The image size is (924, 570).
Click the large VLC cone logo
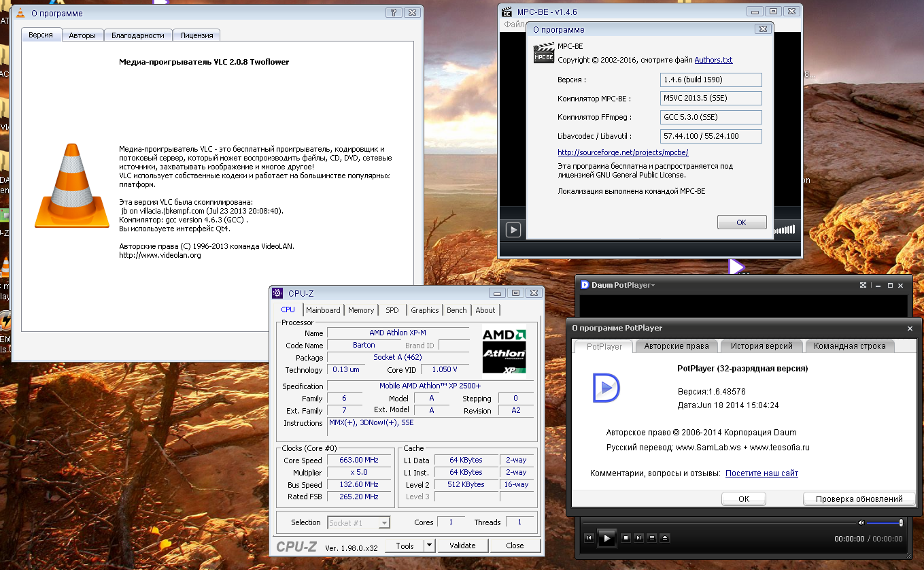[72, 185]
